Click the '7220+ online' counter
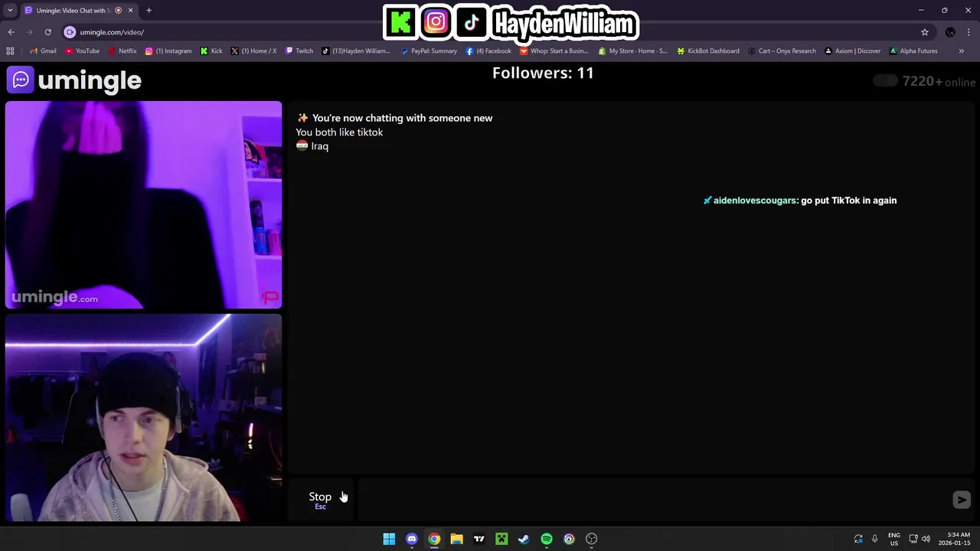The height and width of the screenshot is (551, 980). pyautogui.click(x=939, y=81)
